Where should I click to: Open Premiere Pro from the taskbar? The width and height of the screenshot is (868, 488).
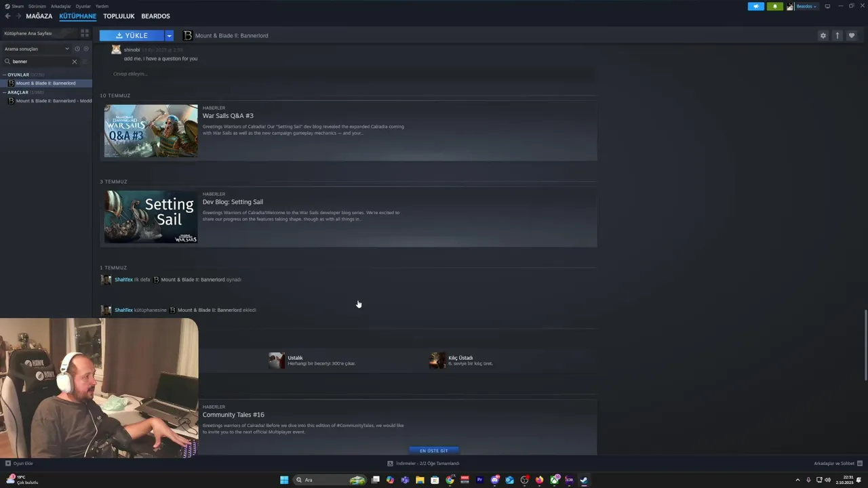[x=480, y=480]
